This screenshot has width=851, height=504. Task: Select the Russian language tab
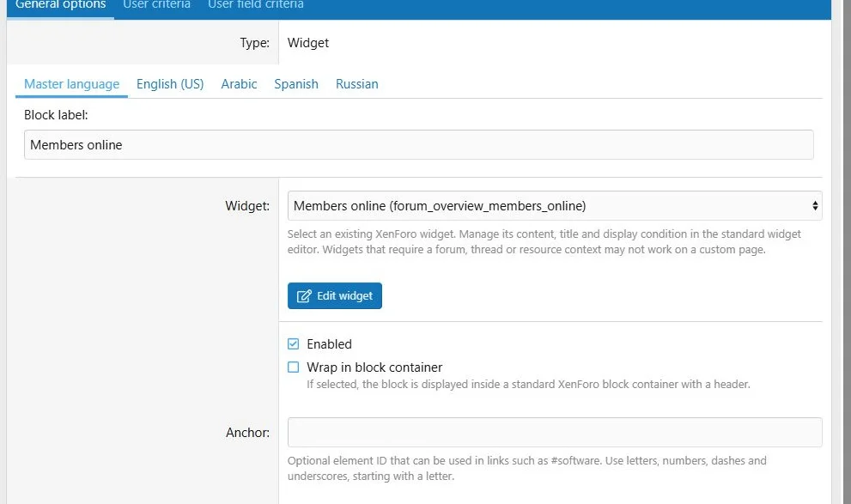click(x=357, y=85)
